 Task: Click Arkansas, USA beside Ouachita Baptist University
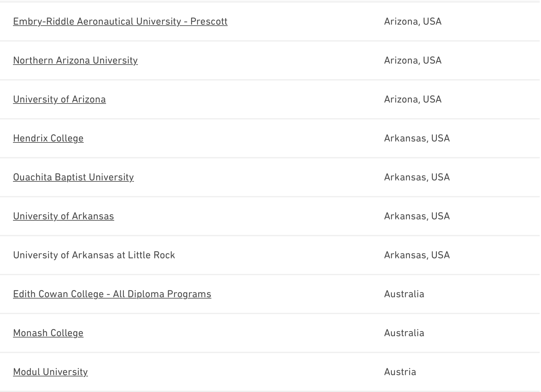(x=417, y=177)
